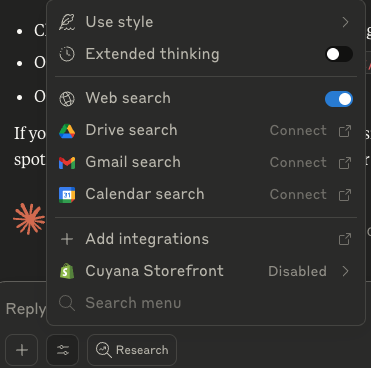This screenshot has height=368, width=371.
Task: Choose the Calendar search menu item
Action: click(x=206, y=194)
